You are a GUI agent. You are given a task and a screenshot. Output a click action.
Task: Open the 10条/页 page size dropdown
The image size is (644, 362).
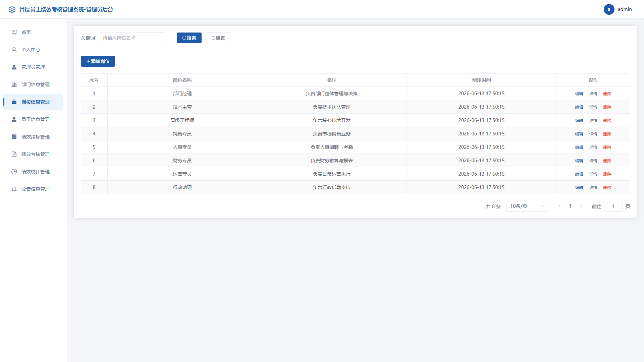527,206
